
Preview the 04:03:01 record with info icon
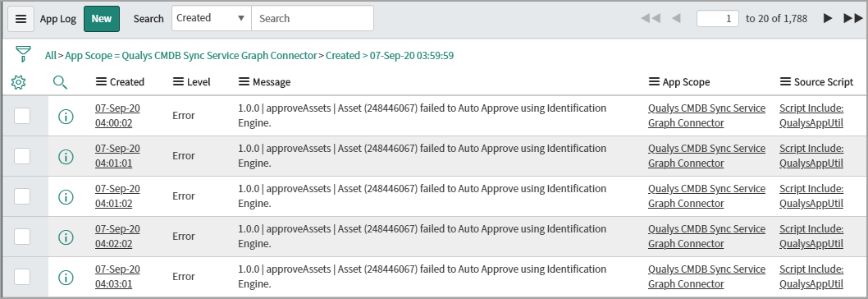[66, 277]
